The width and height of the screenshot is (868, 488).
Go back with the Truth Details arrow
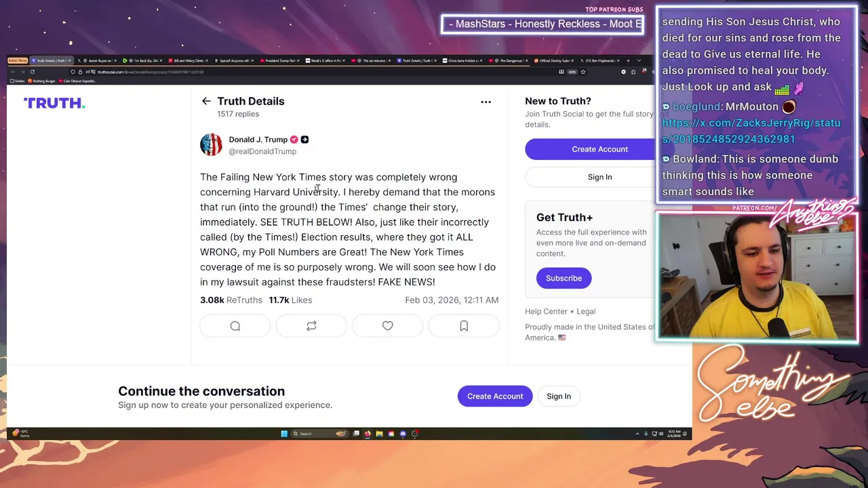[x=206, y=101]
